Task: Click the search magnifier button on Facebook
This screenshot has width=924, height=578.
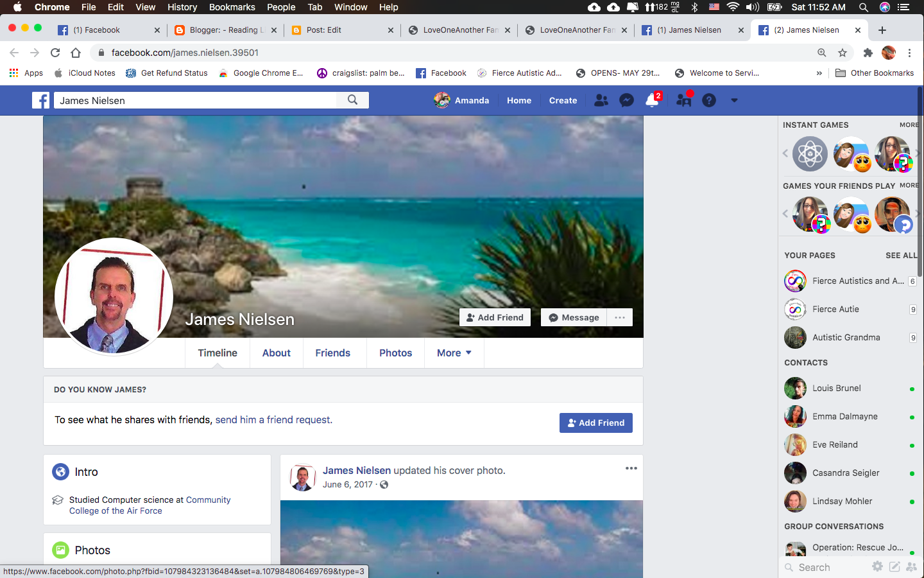Action: [x=352, y=100]
